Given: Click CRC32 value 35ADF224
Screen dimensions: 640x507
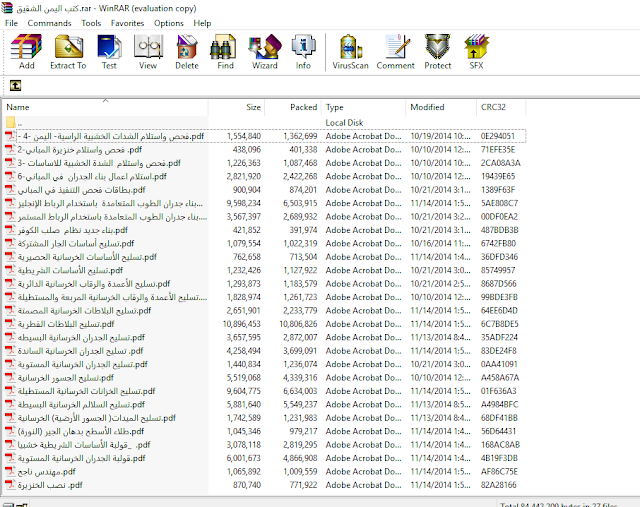Looking at the screenshot, I should tap(499, 337).
